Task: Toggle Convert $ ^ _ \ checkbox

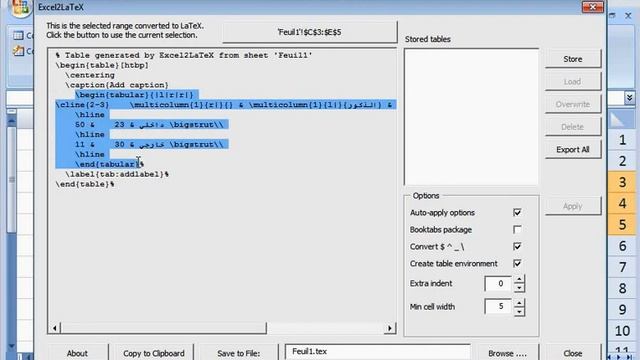Action: coord(517,247)
